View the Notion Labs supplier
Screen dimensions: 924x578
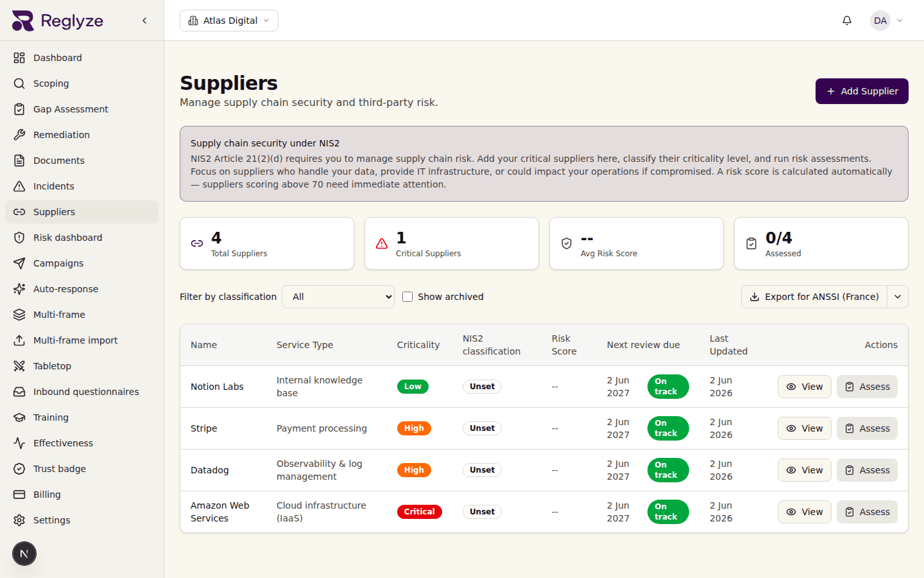point(805,387)
